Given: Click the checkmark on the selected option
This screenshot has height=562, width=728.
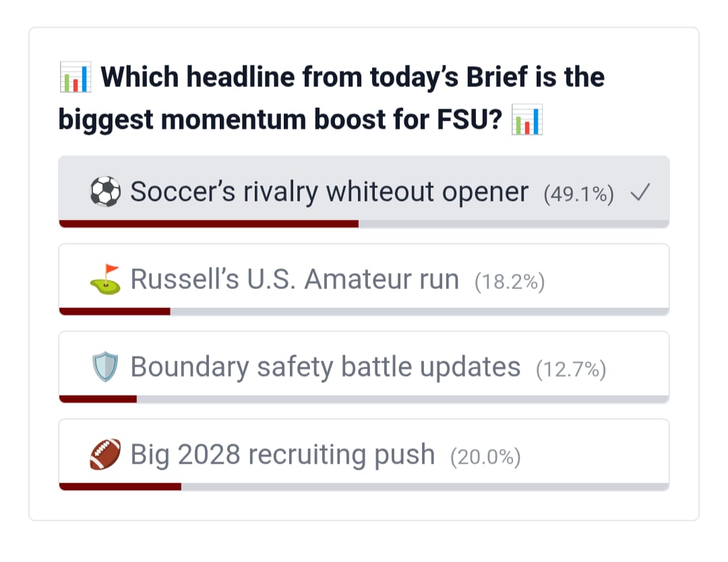Looking at the screenshot, I should (640, 192).
